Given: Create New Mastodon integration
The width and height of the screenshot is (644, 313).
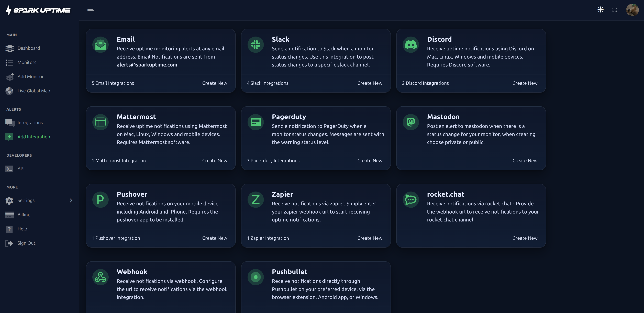Looking at the screenshot, I should coord(525,161).
